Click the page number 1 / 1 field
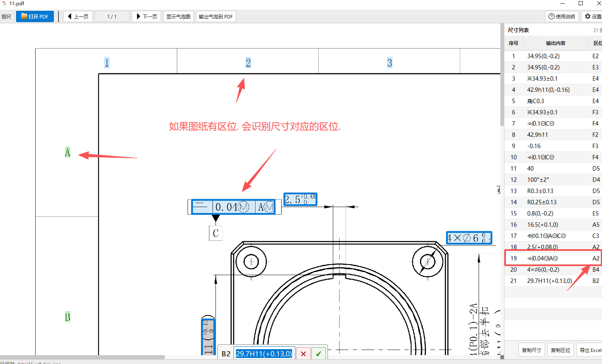The height and width of the screenshot is (364, 602). 112,16
